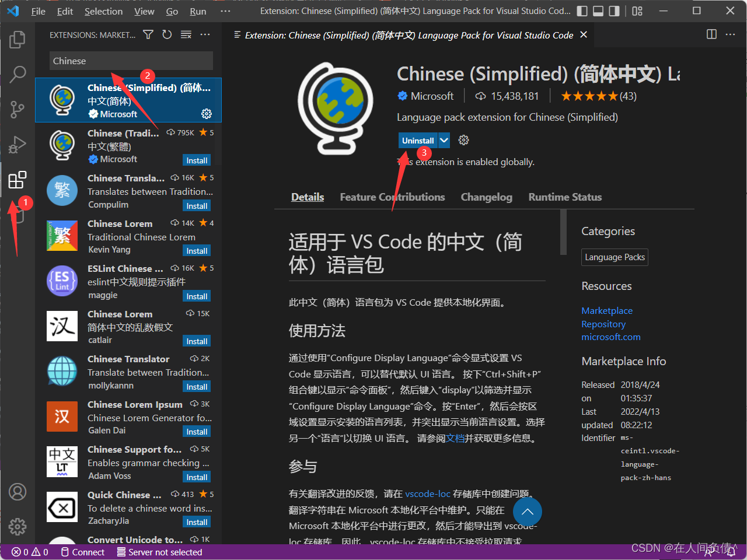Viewport: 747px width, 560px height.
Task: Click the Microsoft publisher name in header
Action: (x=432, y=96)
